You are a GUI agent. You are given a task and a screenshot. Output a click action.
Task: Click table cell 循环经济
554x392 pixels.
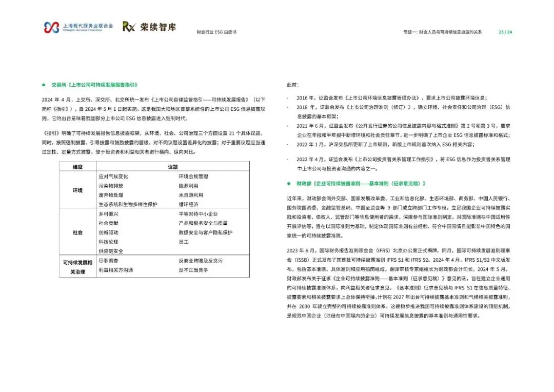188,204
